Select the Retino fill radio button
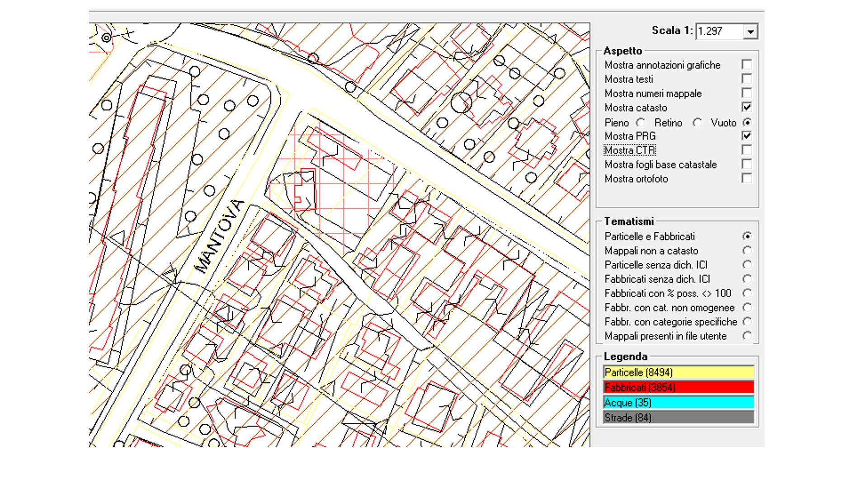 (698, 122)
